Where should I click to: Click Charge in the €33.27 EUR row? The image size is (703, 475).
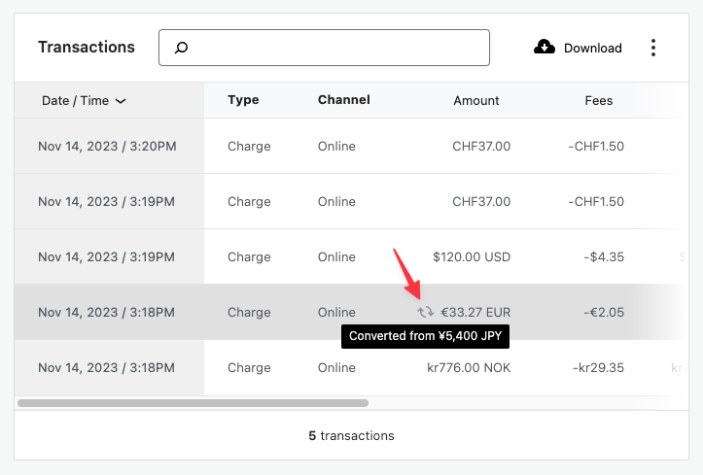point(249,312)
